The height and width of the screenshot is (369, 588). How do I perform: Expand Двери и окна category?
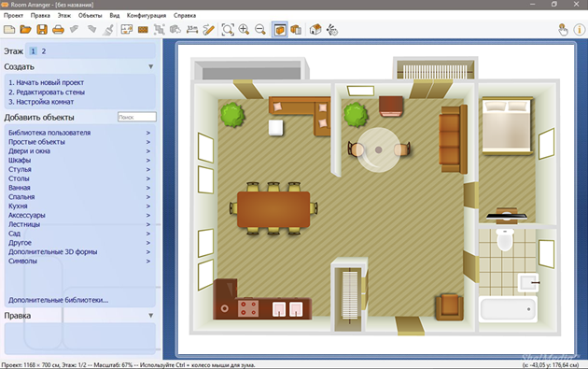tap(80, 151)
